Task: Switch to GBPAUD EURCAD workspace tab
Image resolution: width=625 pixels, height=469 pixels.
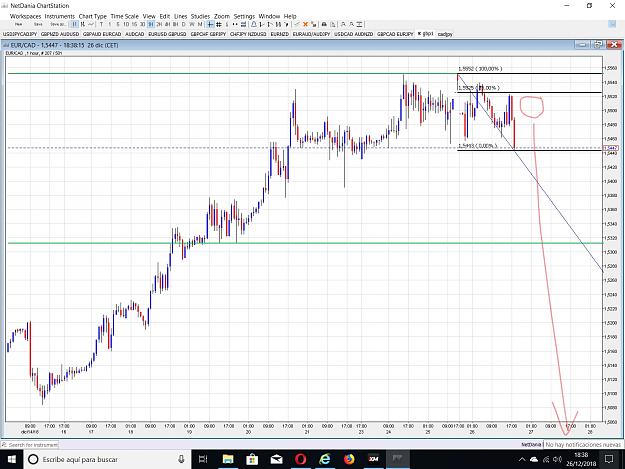Action: [x=102, y=34]
